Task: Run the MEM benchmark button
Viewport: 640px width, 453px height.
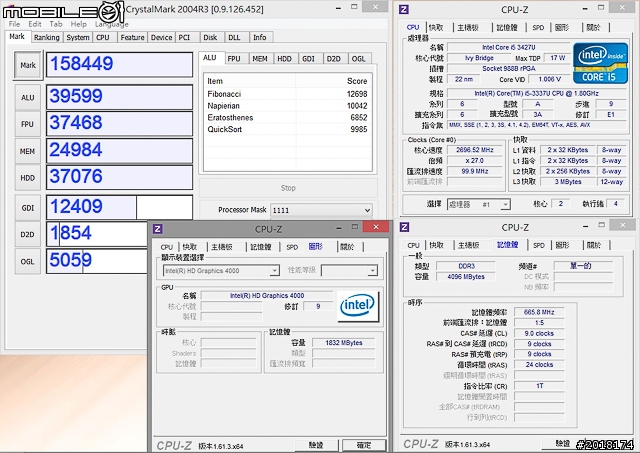Action: 28,151
